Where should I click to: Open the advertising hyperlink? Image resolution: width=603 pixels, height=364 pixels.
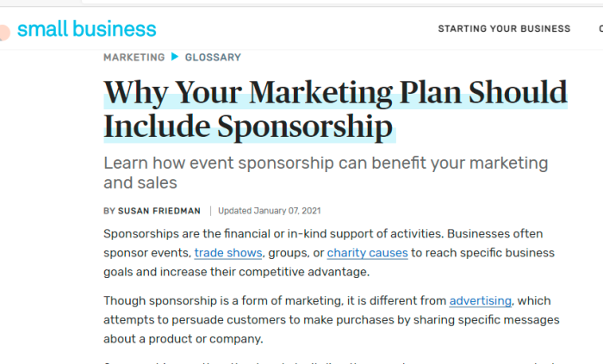481,300
